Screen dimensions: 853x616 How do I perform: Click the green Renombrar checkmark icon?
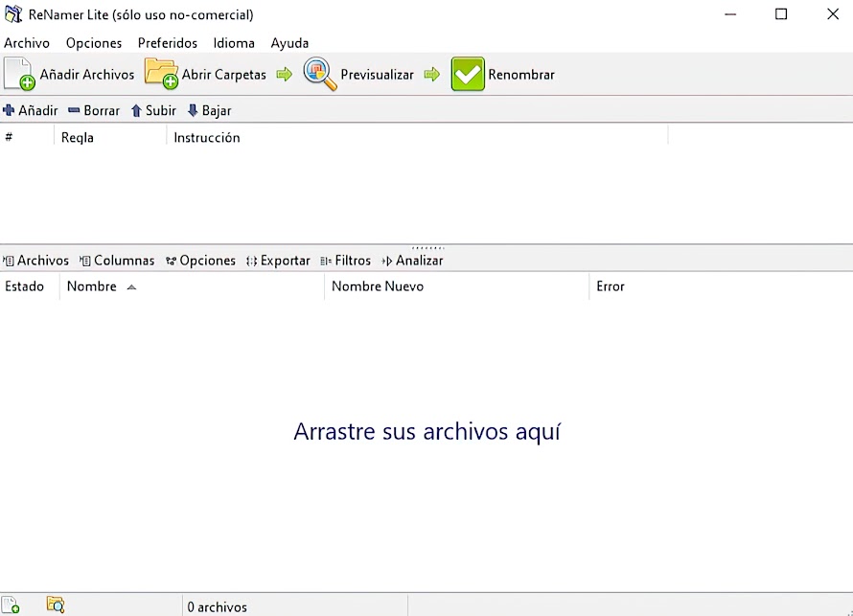click(x=468, y=74)
